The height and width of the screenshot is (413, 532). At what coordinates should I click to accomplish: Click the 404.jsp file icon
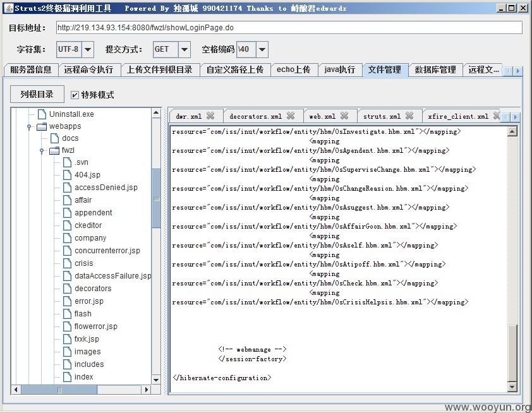pyautogui.click(x=67, y=175)
